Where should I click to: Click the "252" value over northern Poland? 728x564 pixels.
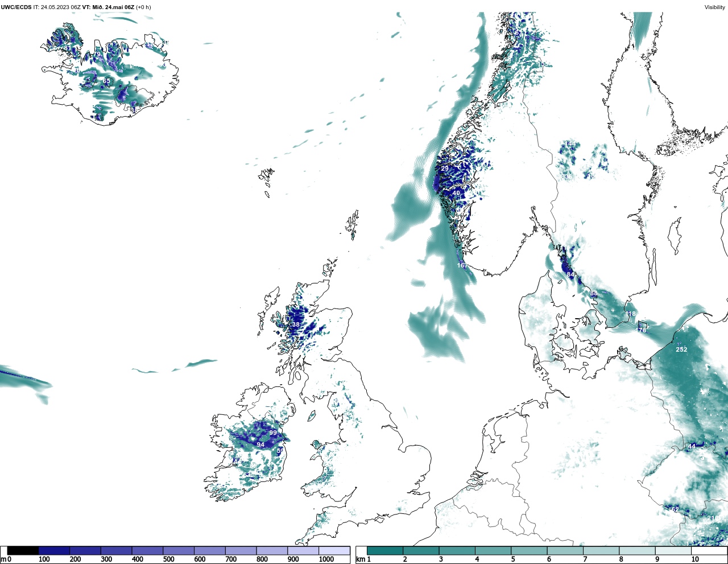click(x=681, y=349)
